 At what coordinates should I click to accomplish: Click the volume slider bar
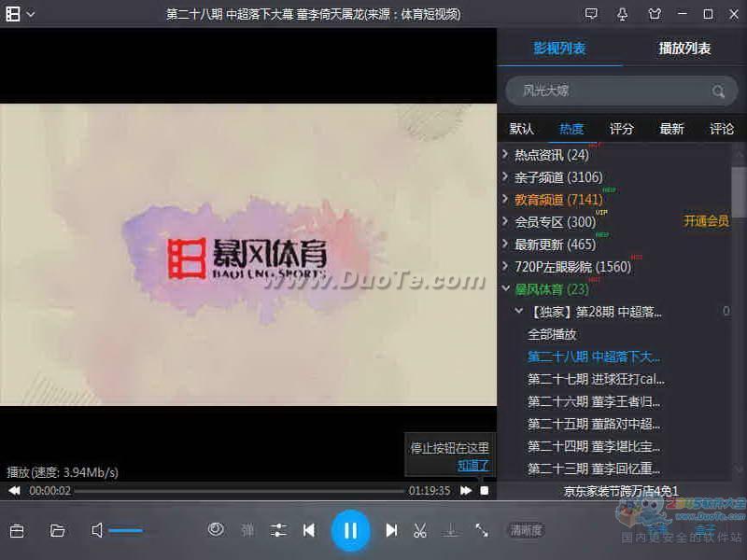click(125, 530)
